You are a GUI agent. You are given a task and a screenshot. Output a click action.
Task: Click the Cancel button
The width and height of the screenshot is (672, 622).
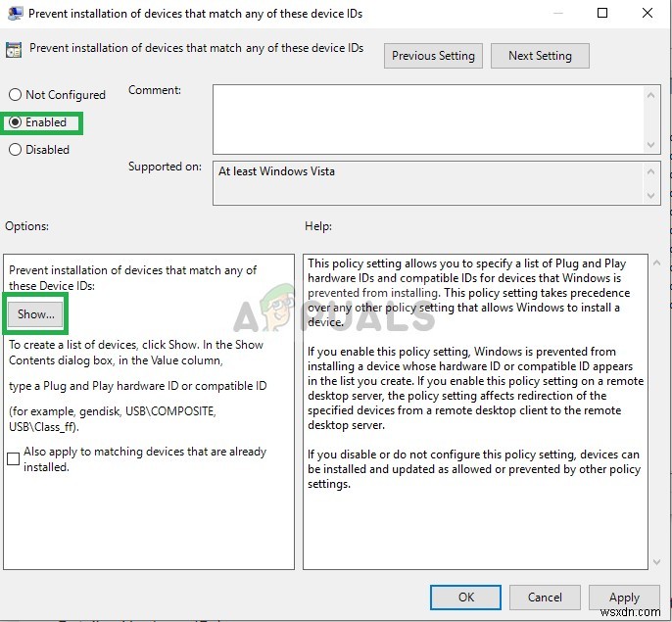(x=545, y=598)
